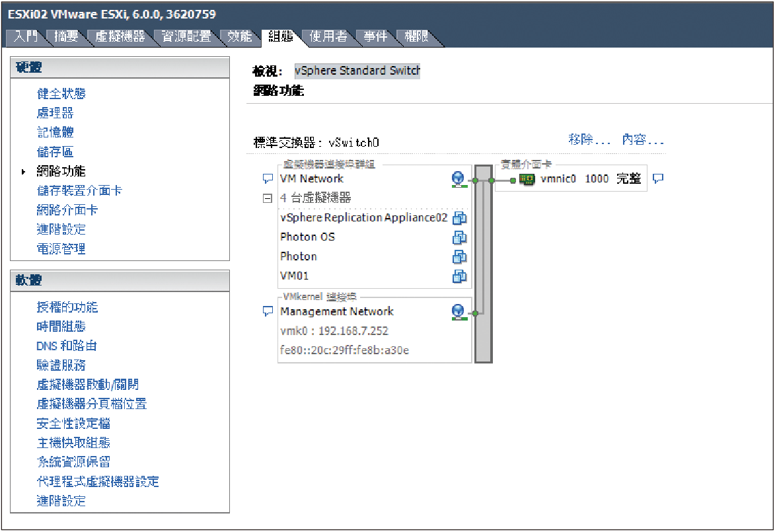Select VM01 virtual machine entry
Image resolution: width=775 pixels, height=532 pixels.
tap(295, 276)
